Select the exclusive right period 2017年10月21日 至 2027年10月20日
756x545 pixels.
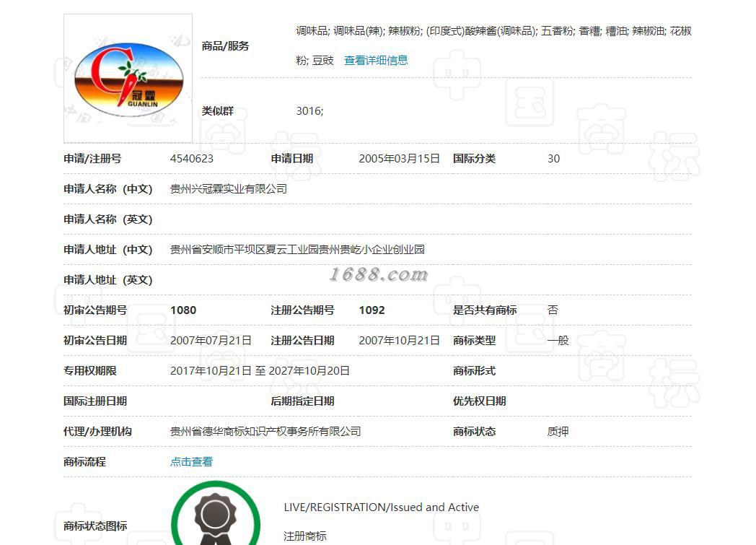point(260,371)
